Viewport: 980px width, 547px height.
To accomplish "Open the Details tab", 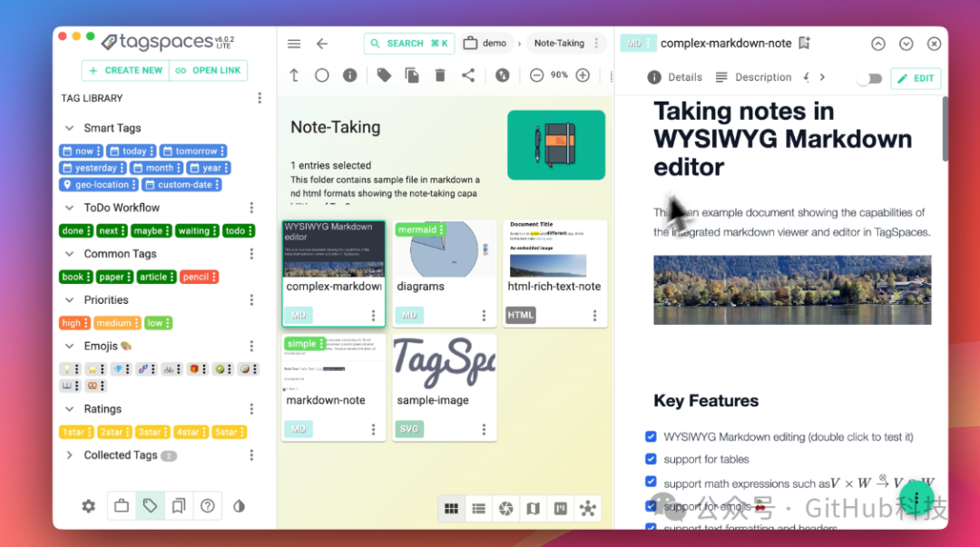I will 675,77.
